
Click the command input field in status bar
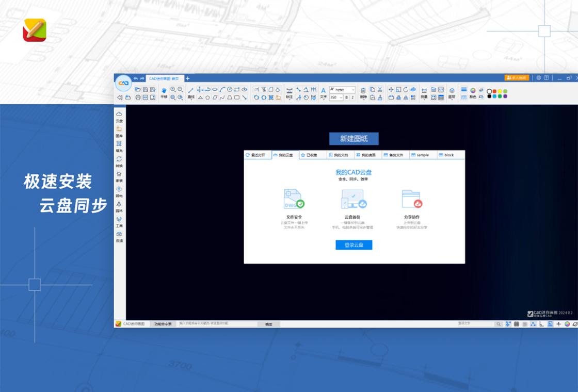click(217, 323)
